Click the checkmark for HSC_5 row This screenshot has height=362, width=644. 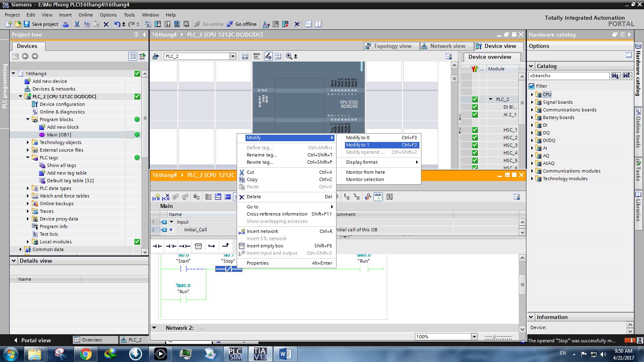pyautogui.click(x=475, y=160)
